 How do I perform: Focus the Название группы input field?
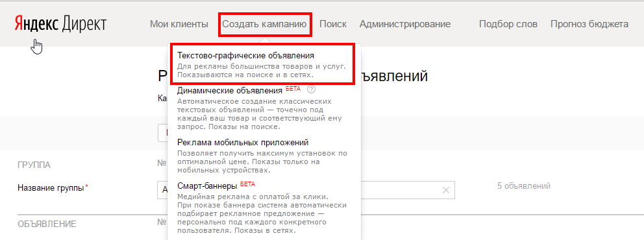click(306, 190)
